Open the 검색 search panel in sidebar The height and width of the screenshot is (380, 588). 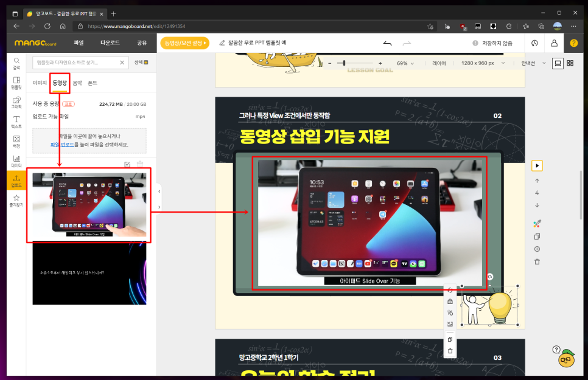pos(16,63)
